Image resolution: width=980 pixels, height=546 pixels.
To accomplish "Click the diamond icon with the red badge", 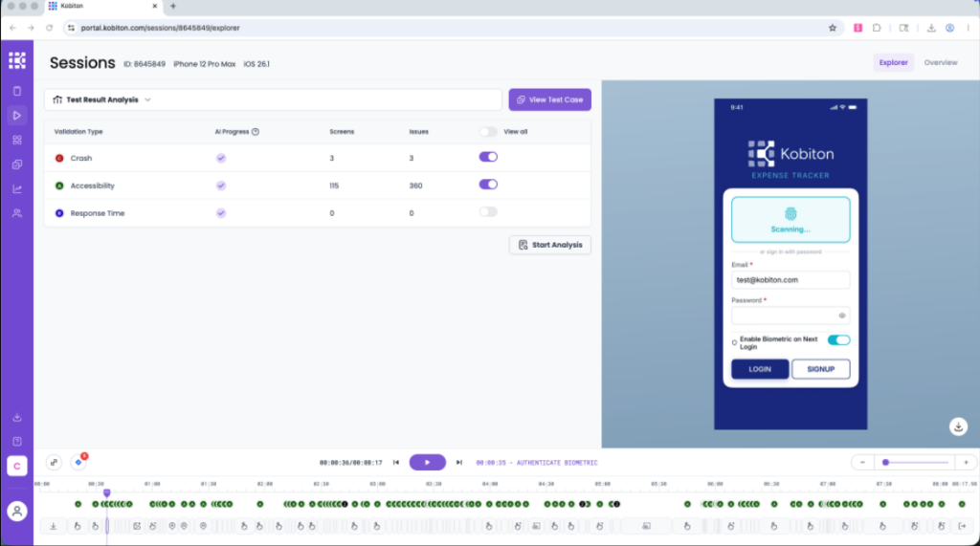I will (x=78, y=462).
